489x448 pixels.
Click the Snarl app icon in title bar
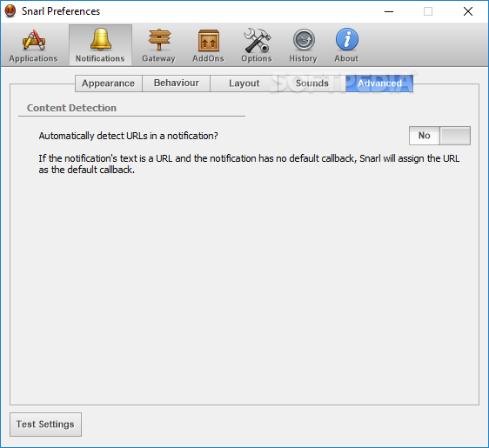pos(10,11)
